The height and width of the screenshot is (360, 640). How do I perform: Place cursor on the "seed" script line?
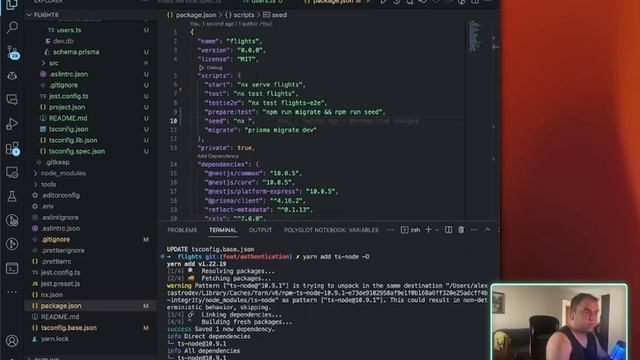[x=229, y=121]
